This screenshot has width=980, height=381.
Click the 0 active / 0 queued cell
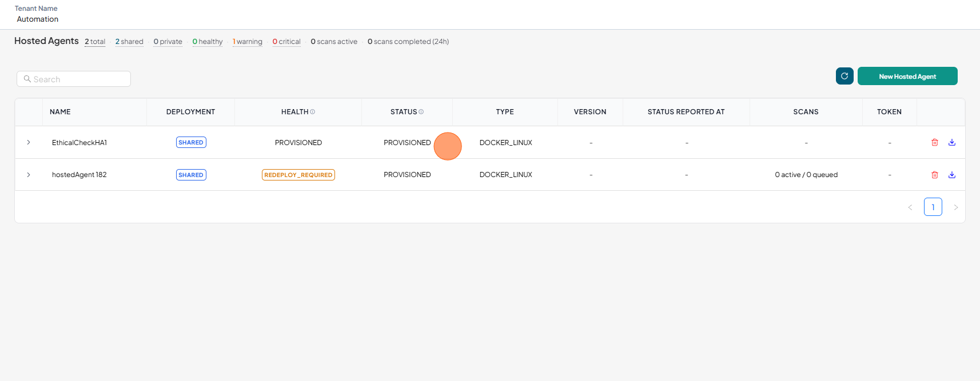806,175
